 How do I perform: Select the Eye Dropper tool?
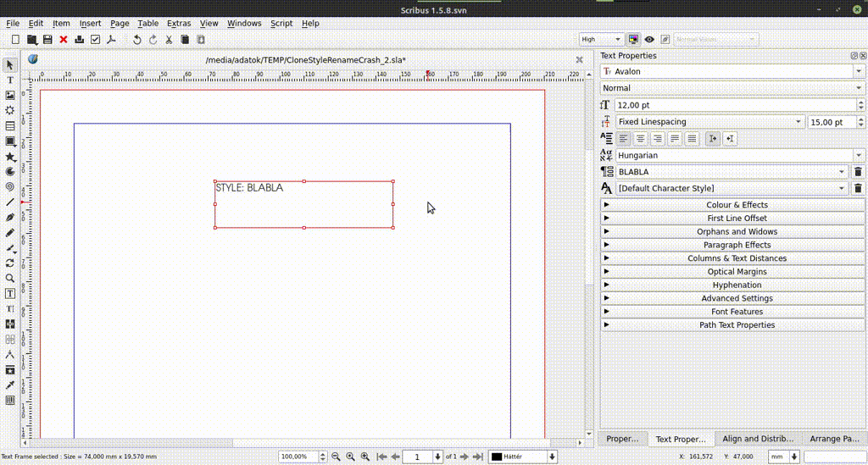10,385
